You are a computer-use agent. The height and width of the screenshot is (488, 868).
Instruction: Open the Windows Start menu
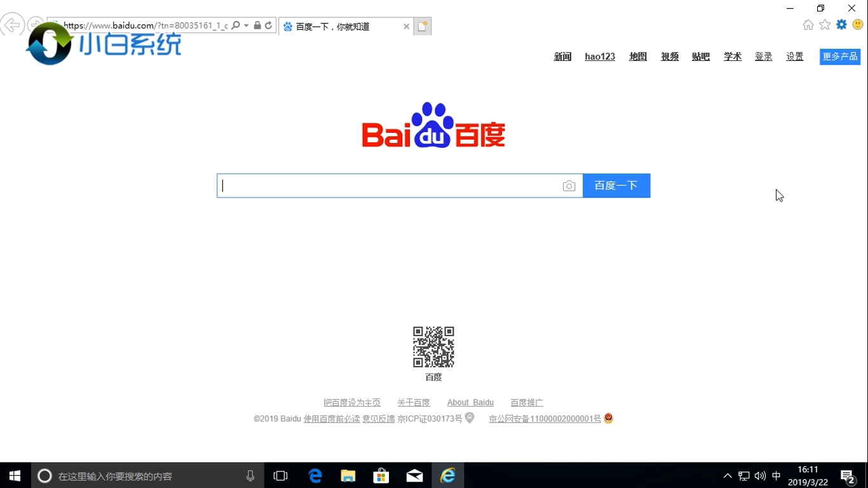click(x=15, y=475)
